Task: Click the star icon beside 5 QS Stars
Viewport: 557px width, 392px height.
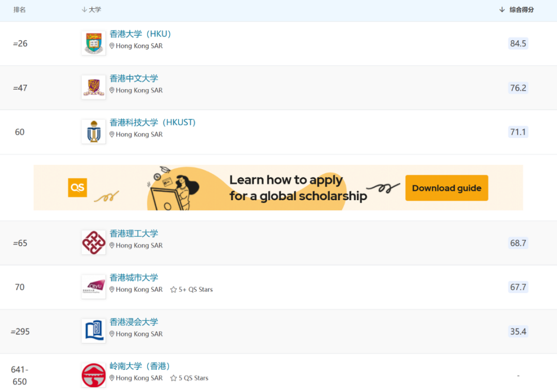Action: (173, 378)
